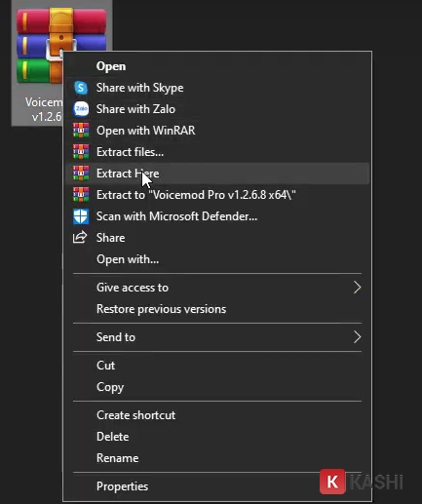Choose Open with WinRAR

point(217,131)
